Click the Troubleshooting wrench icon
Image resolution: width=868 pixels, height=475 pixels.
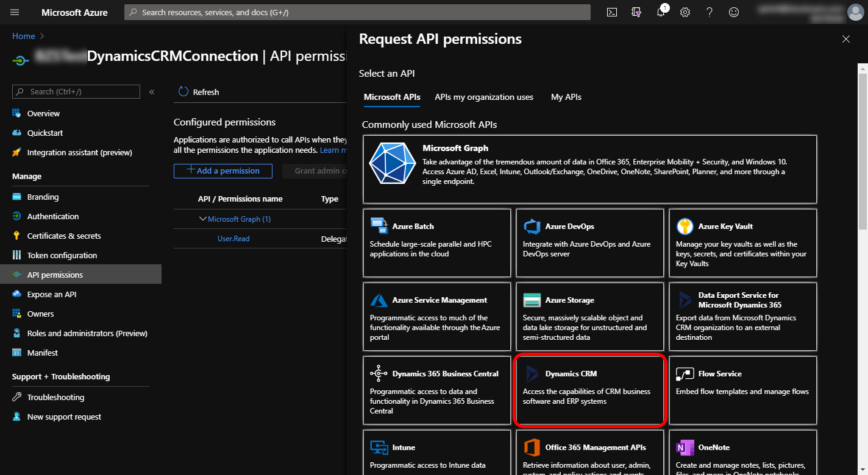tap(16, 397)
